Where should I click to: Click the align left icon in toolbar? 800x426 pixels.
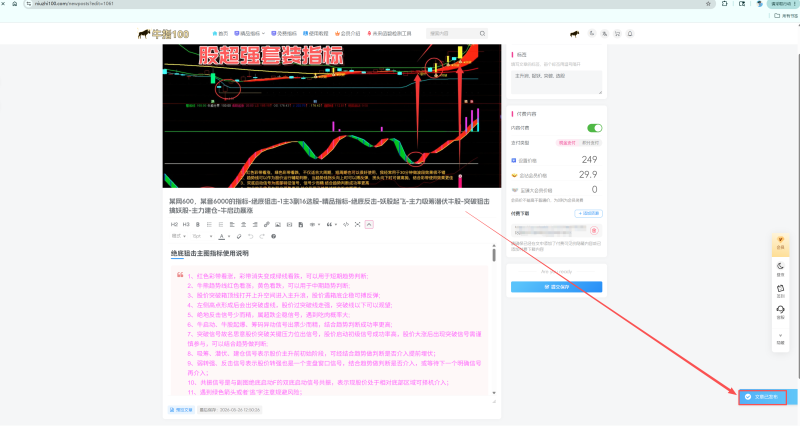click(232, 224)
